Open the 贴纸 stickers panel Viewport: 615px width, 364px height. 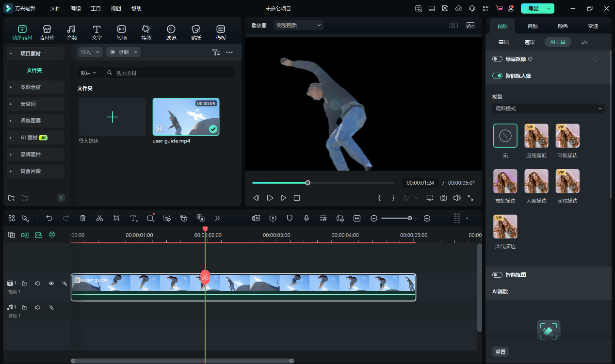tap(196, 32)
